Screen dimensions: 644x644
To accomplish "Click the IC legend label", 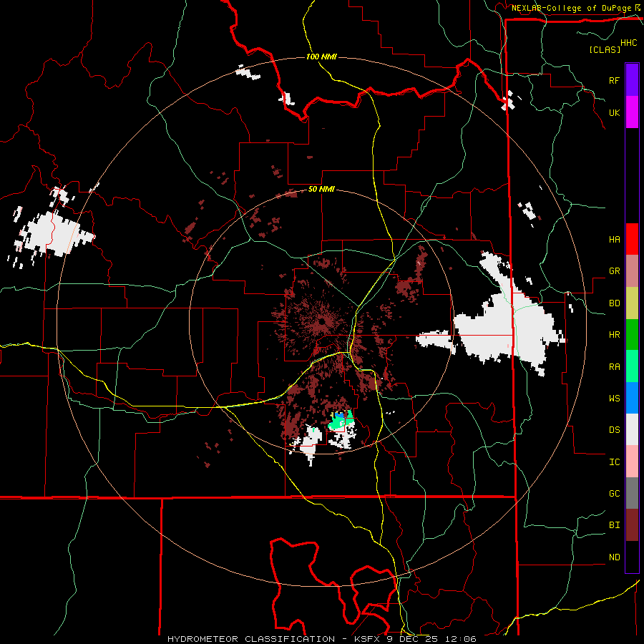I will 614,462.
